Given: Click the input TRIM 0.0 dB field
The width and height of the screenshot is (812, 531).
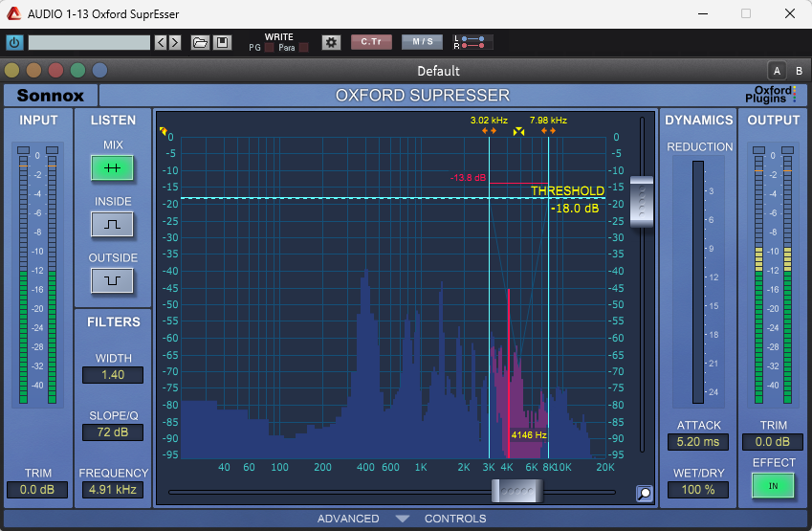Looking at the screenshot, I should (x=37, y=490).
